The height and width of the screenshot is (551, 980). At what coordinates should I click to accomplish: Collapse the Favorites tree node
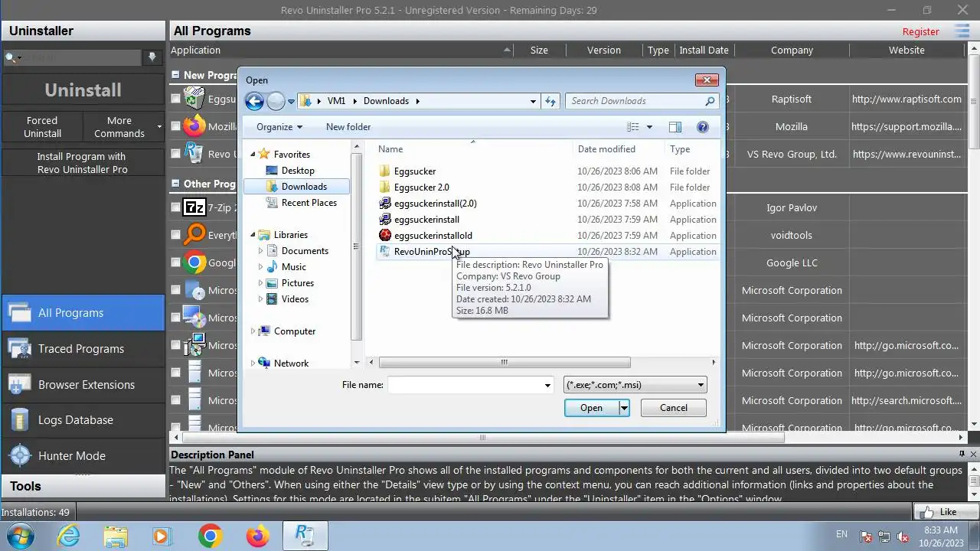point(253,155)
